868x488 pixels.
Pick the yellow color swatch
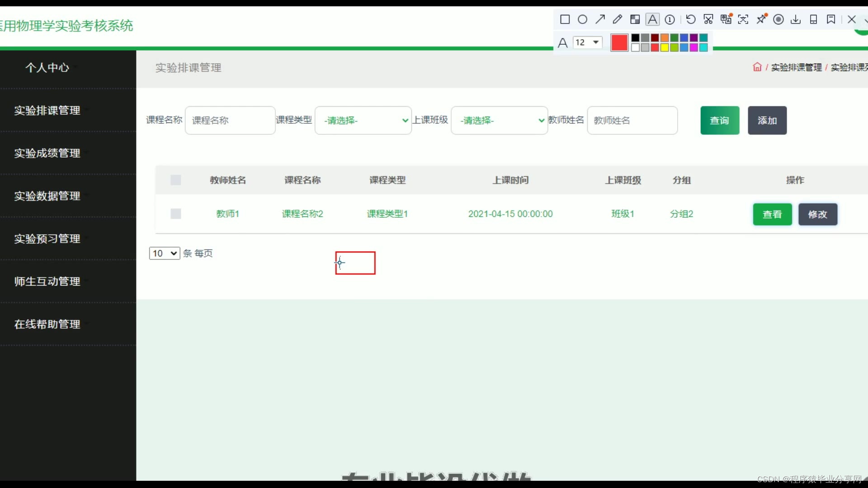(665, 48)
